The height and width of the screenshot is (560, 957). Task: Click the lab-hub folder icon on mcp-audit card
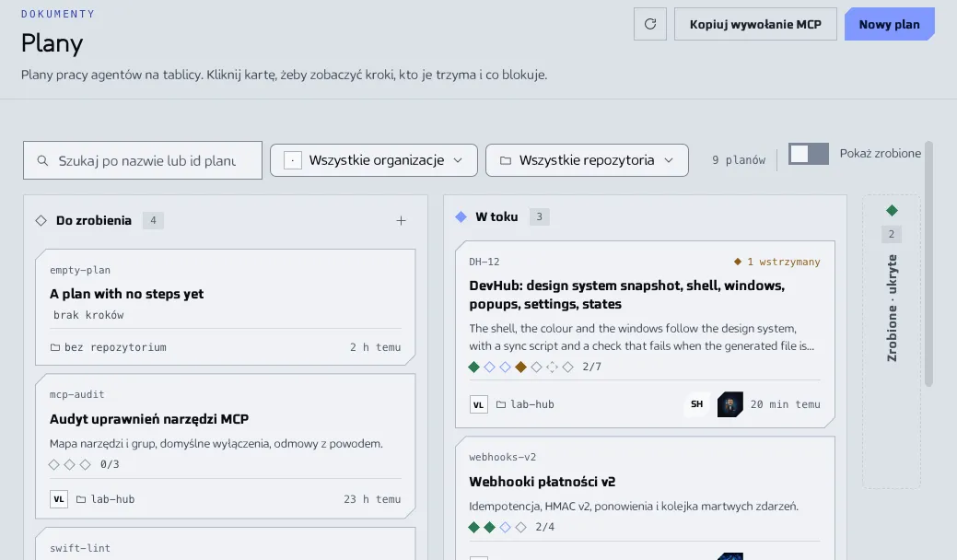click(81, 499)
